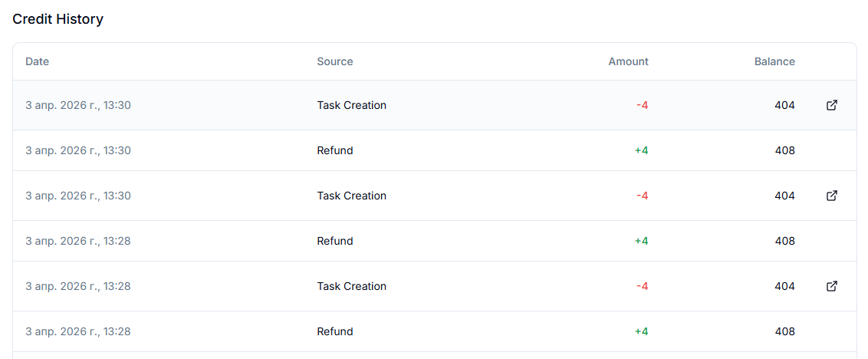Select the Refund label dated 13:30
Image resolution: width=868 pixels, height=359 pixels.
tap(335, 150)
